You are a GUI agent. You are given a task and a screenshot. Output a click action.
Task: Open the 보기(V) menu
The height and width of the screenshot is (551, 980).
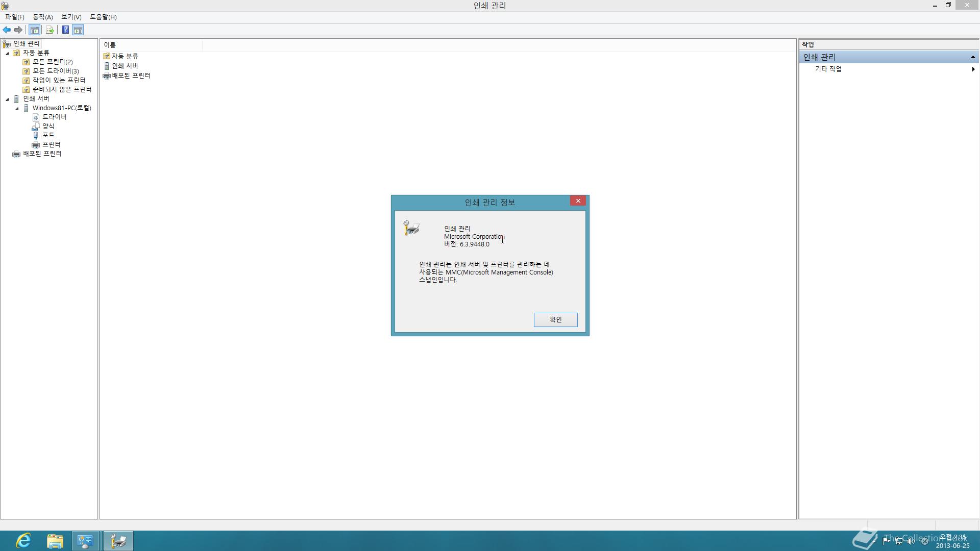coord(71,17)
